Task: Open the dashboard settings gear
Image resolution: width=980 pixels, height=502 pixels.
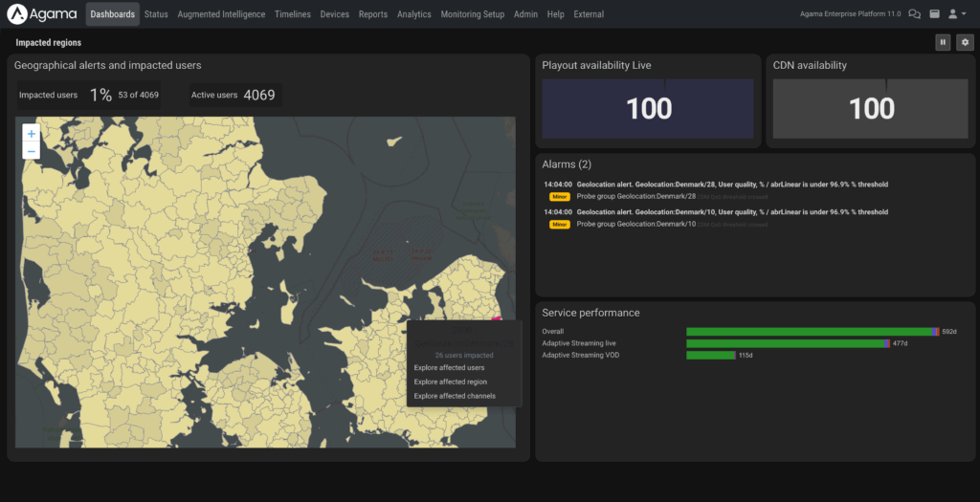Action: tap(965, 42)
